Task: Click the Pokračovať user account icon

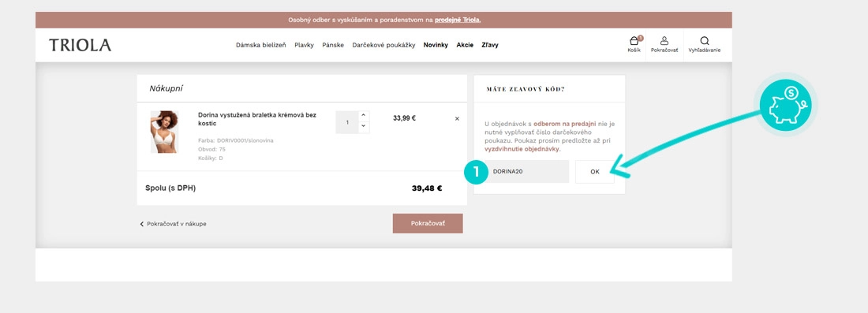Action: [664, 45]
